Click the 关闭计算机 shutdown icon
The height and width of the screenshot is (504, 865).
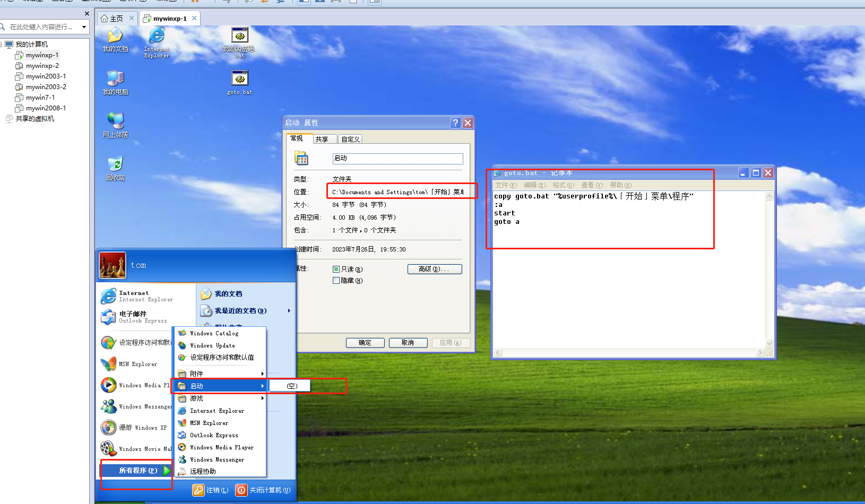tap(241, 490)
